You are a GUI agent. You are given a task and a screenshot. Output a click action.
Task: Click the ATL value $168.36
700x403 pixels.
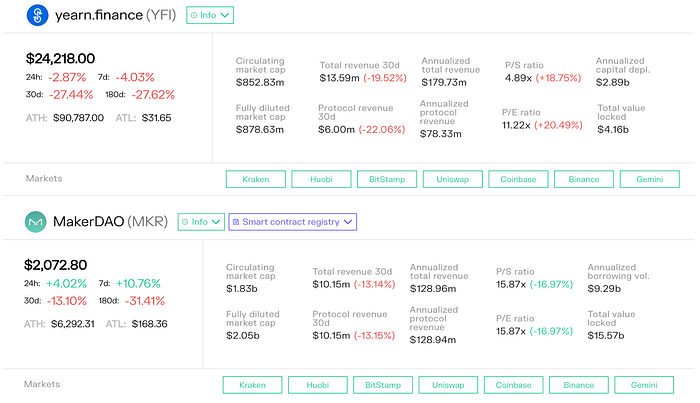pos(150,324)
